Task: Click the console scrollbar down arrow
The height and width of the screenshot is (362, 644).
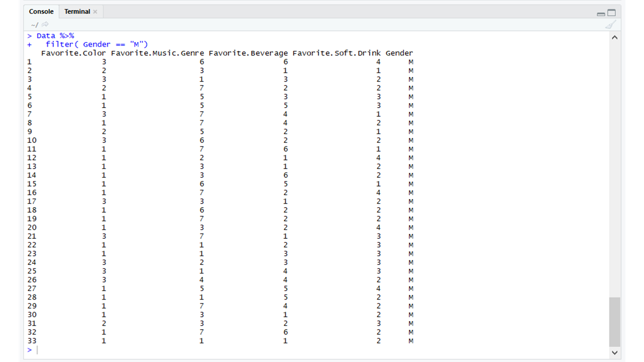Action: tap(614, 353)
